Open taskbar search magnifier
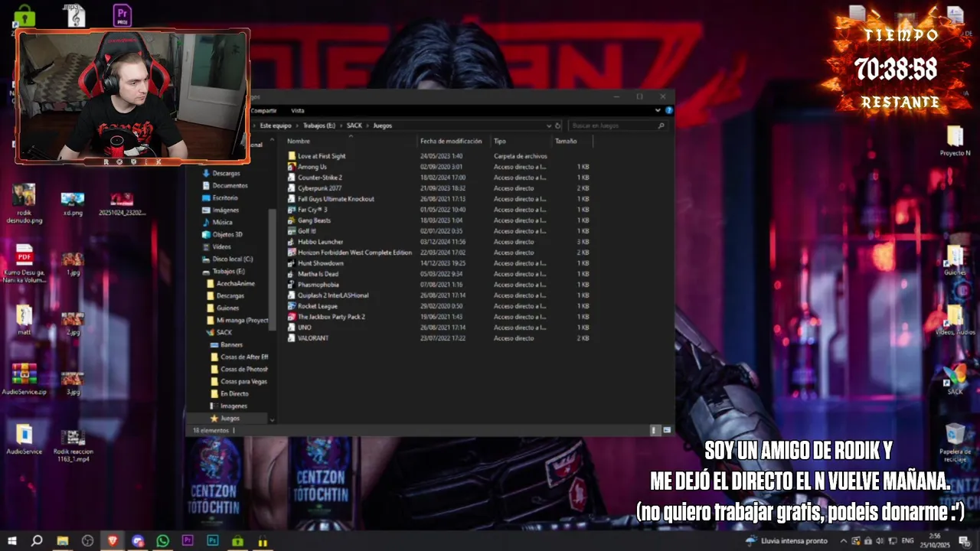 (37, 541)
